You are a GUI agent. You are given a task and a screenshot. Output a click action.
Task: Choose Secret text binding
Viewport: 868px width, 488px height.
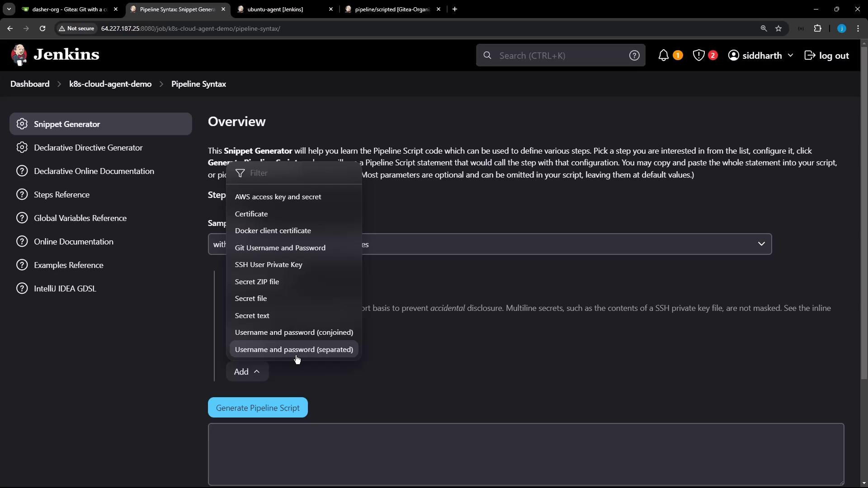pyautogui.click(x=252, y=315)
